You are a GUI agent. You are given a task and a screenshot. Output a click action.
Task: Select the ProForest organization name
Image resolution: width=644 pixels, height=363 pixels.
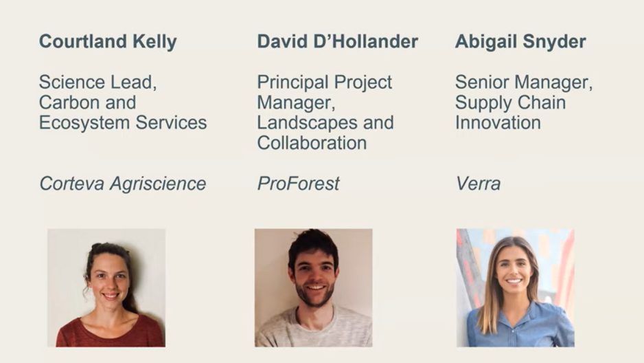(x=298, y=184)
